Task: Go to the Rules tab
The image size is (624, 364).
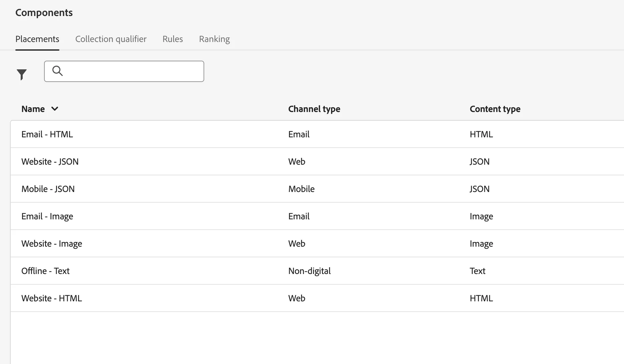Action: pos(173,39)
